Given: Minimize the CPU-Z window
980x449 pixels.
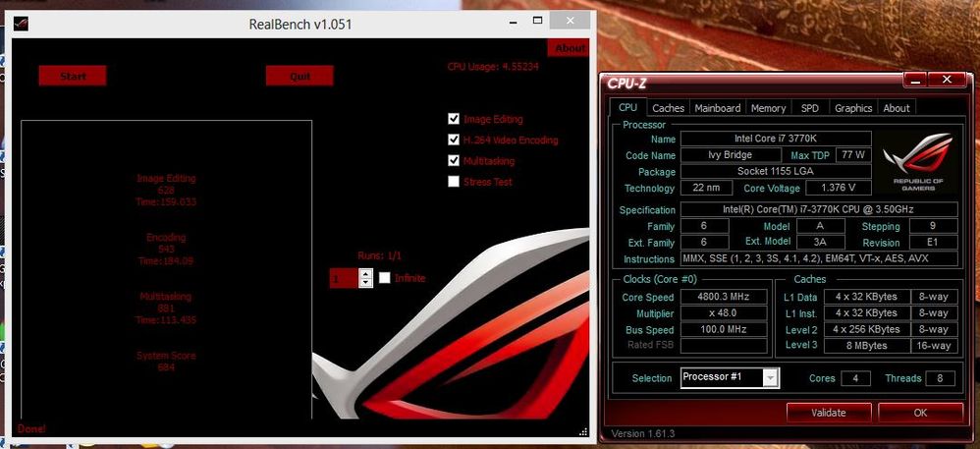Looking at the screenshot, I should coord(916,80).
